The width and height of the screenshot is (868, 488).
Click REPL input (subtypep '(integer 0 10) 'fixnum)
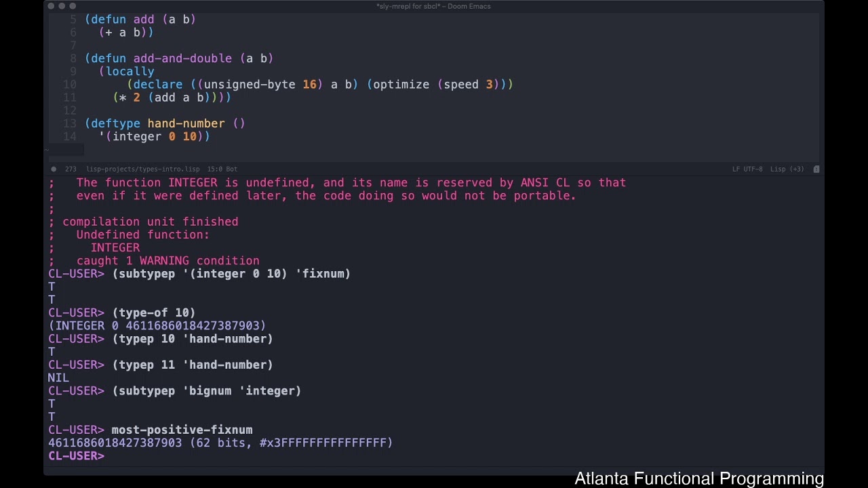pyautogui.click(x=231, y=274)
